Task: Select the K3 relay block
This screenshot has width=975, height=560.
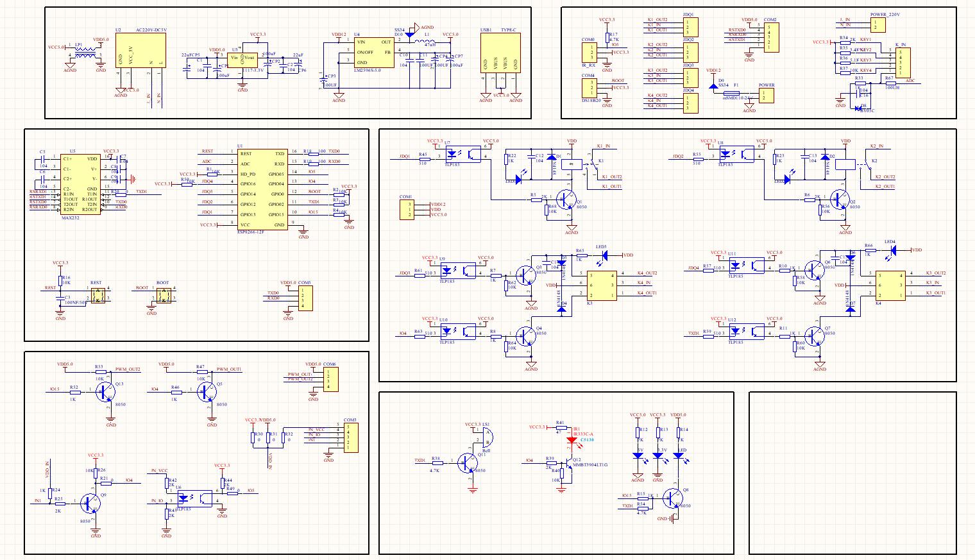Action: coord(603,285)
